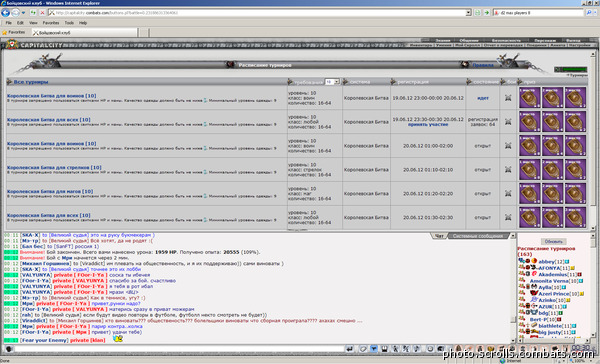
Task: Click the battle swords icon in the first tournament row
Action: pos(508,98)
